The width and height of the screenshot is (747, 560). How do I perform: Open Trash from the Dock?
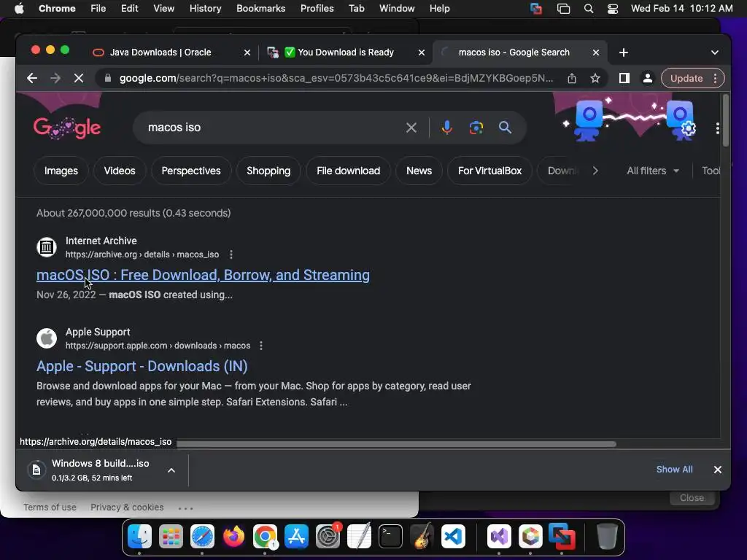click(x=607, y=537)
